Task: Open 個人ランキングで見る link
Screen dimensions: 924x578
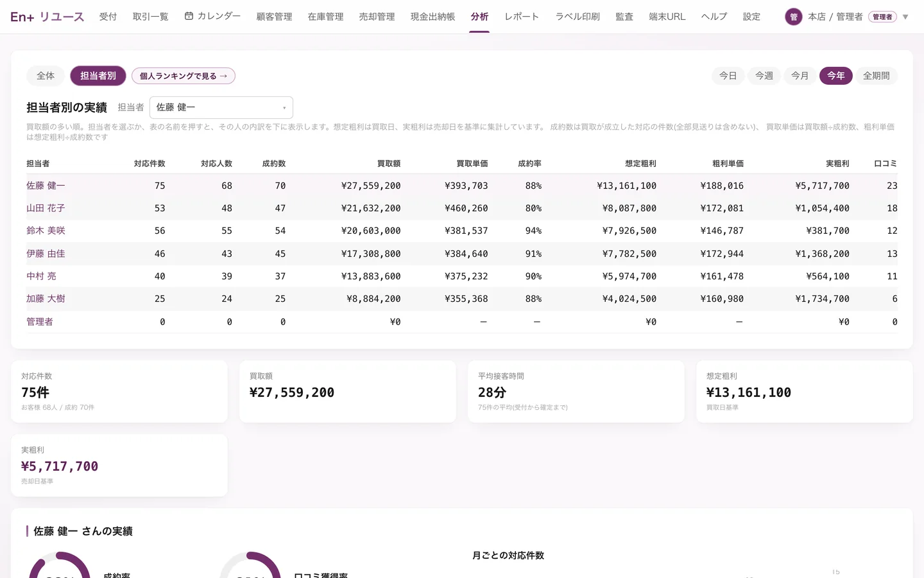Action: click(x=184, y=76)
